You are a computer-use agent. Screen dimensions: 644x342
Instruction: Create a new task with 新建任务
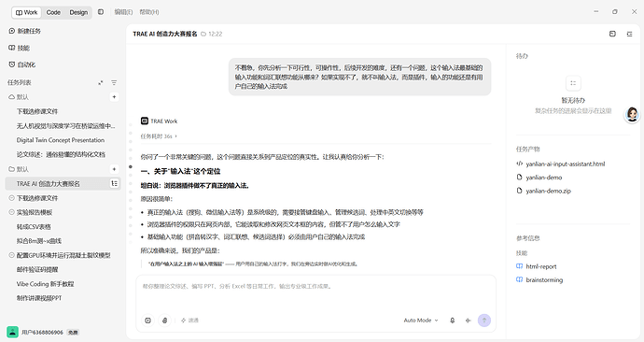(x=24, y=31)
